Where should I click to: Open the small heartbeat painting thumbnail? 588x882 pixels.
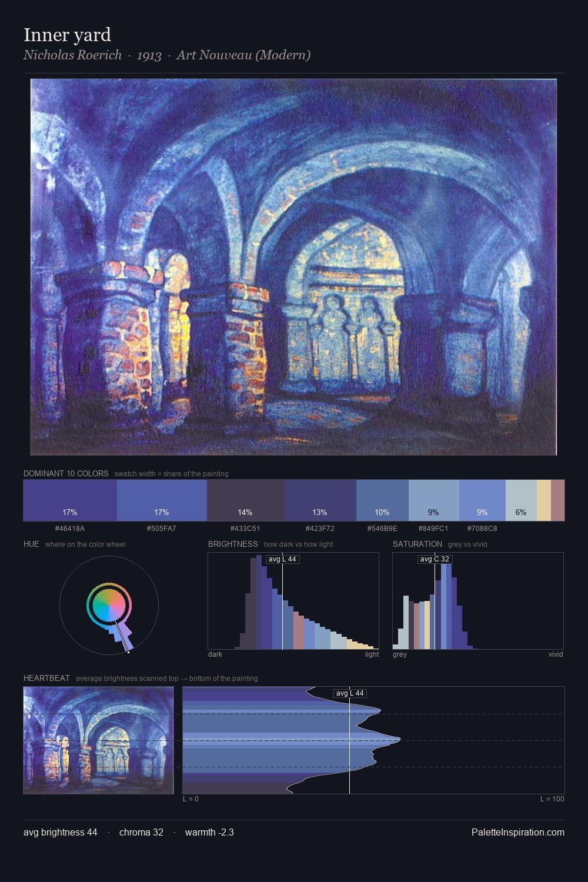click(x=98, y=740)
